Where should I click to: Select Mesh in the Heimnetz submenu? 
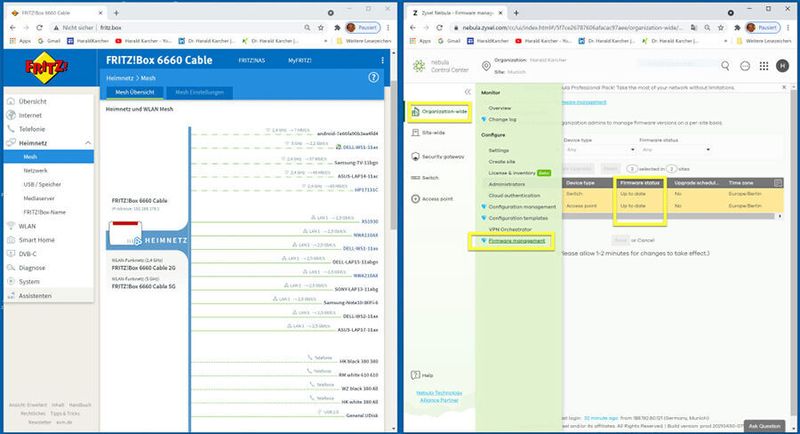[x=48, y=157]
